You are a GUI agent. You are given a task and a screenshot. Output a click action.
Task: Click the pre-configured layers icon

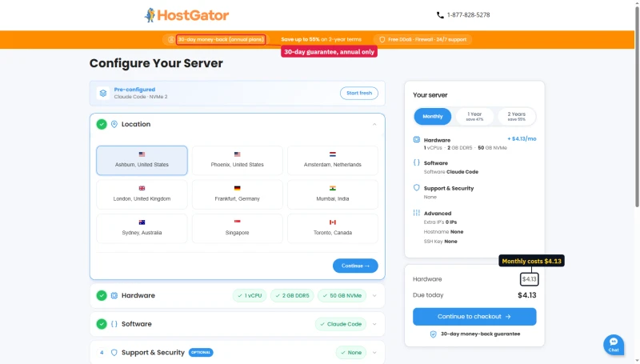point(103,93)
